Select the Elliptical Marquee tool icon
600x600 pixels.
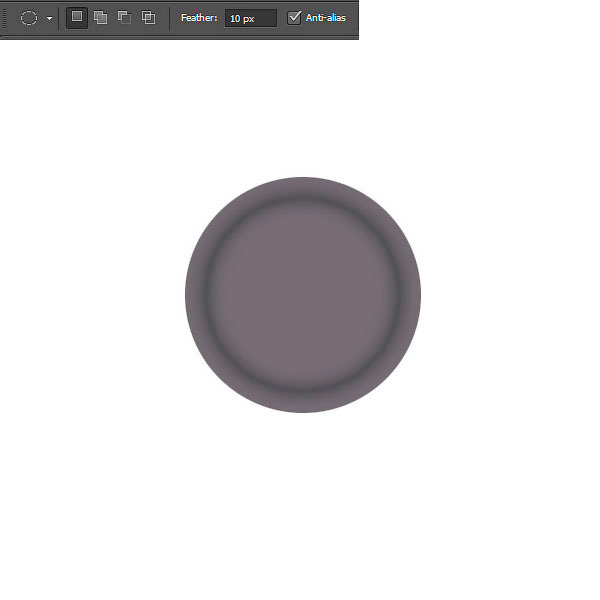click(29, 18)
